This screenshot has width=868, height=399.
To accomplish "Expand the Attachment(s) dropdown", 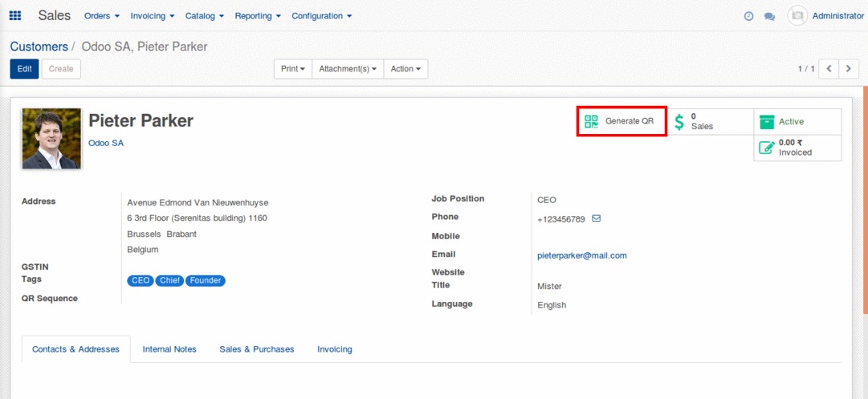I will [348, 68].
